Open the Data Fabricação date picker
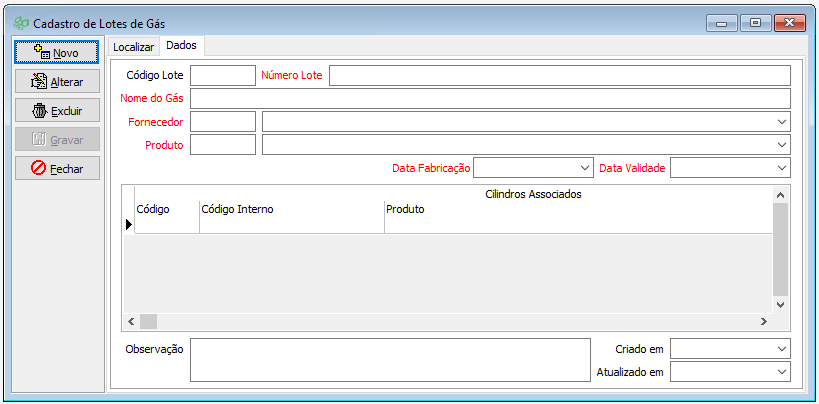This screenshot has width=819, height=404. click(x=585, y=168)
